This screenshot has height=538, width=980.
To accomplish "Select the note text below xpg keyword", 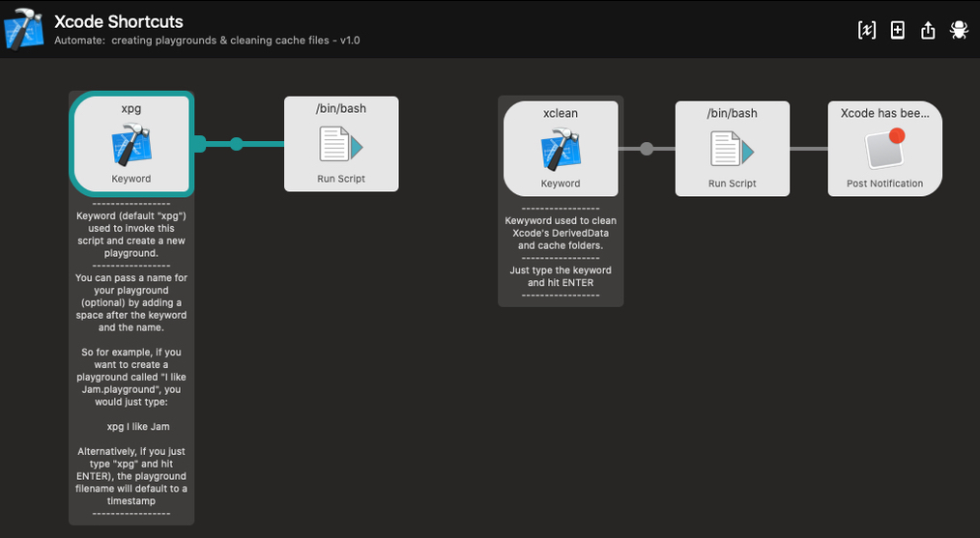I will pyautogui.click(x=131, y=357).
